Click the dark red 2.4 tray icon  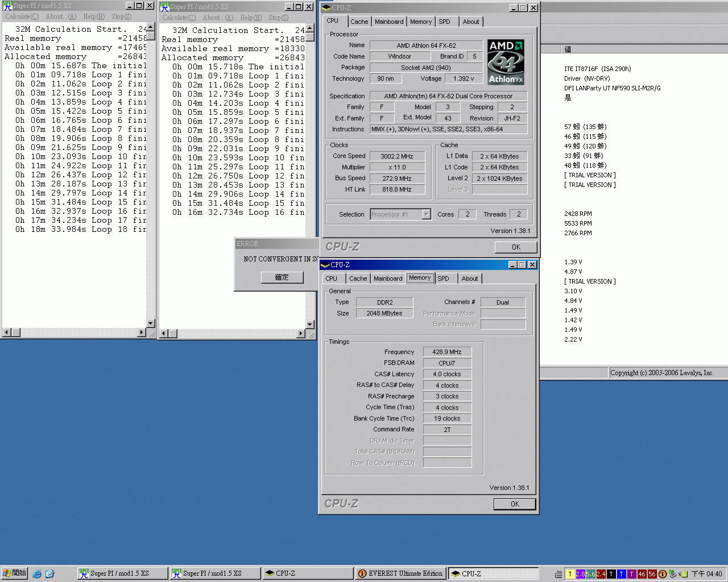(601, 574)
